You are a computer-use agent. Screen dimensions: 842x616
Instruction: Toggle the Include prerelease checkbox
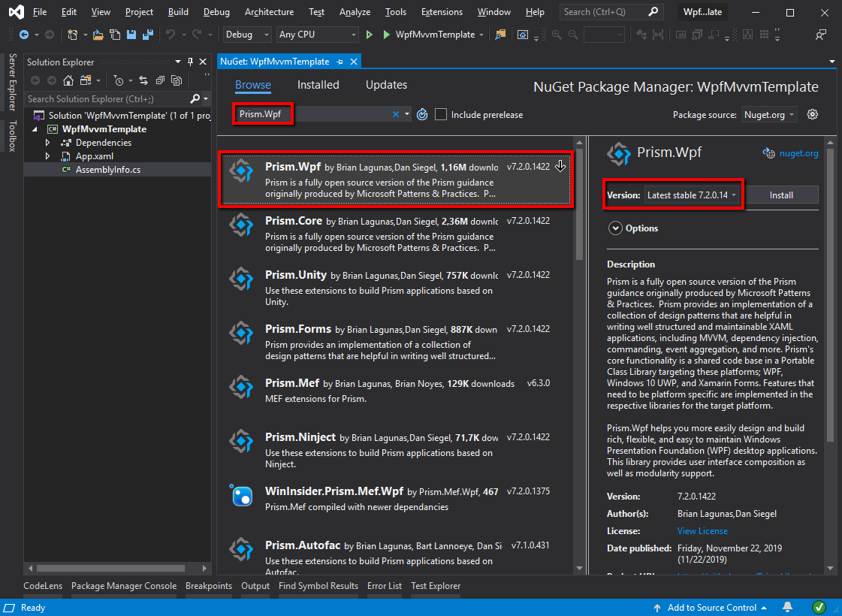click(x=441, y=114)
